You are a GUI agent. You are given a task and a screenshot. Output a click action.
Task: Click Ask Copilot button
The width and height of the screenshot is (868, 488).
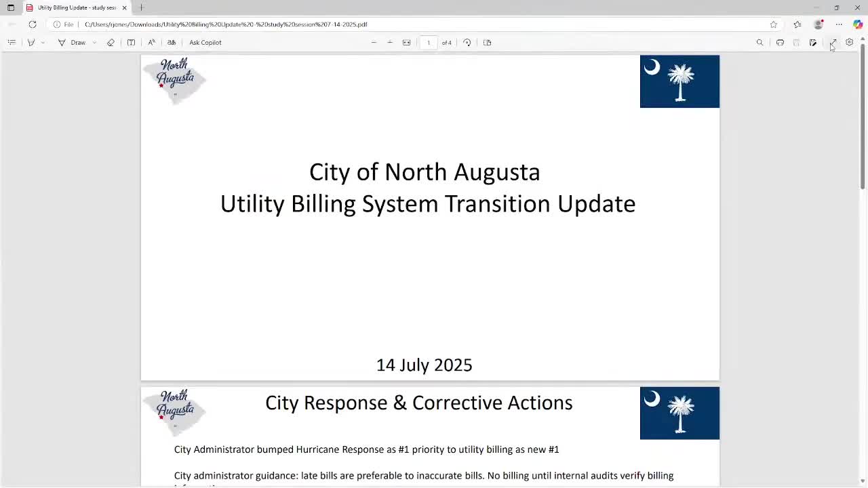tap(205, 42)
